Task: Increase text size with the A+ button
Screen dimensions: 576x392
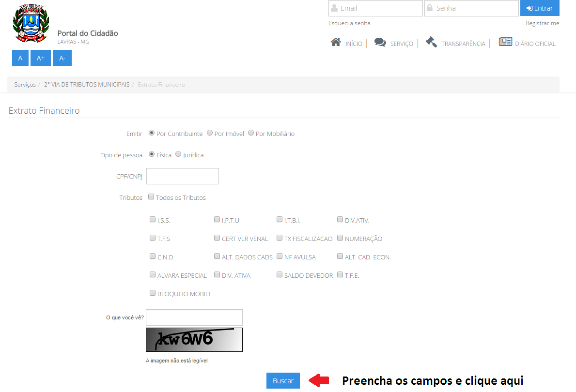Action: pyautogui.click(x=41, y=58)
